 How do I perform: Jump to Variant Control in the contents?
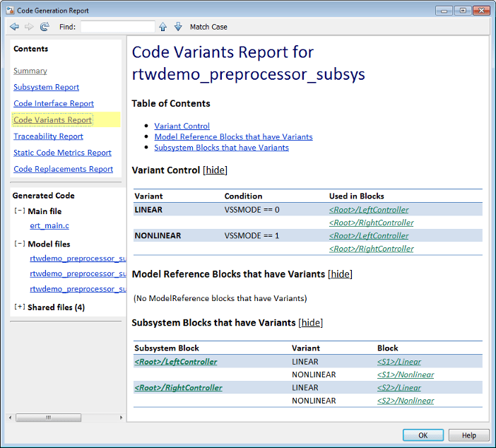pyautogui.click(x=182, y=126)
